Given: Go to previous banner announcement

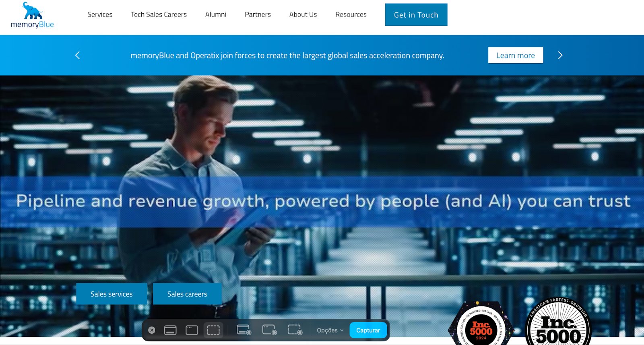Looking at the screenshot, I should pyautogui.click(x=78, y=55).
